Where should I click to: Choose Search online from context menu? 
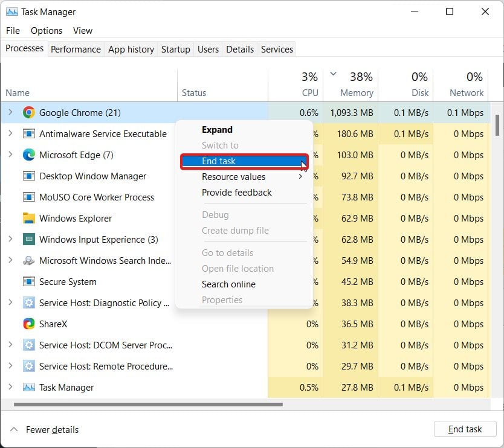(228, 284)
